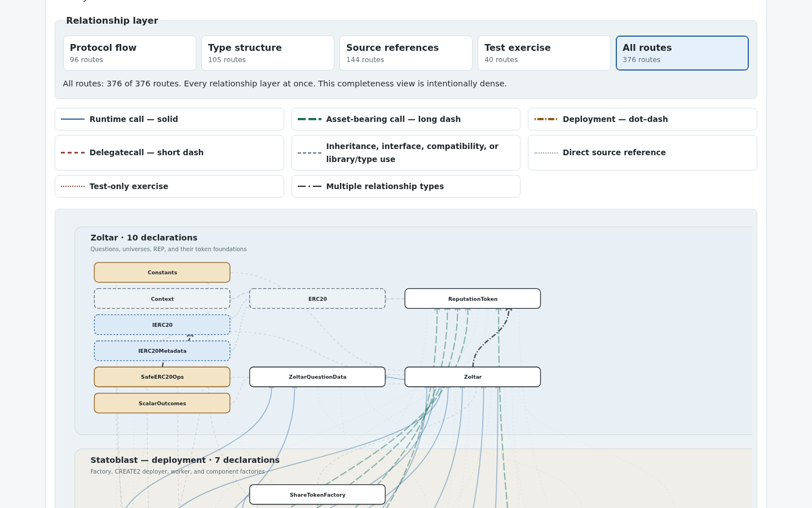Click the IERC20Metadata node
This screenshot has width=812, height=508.
click(162, 351)
